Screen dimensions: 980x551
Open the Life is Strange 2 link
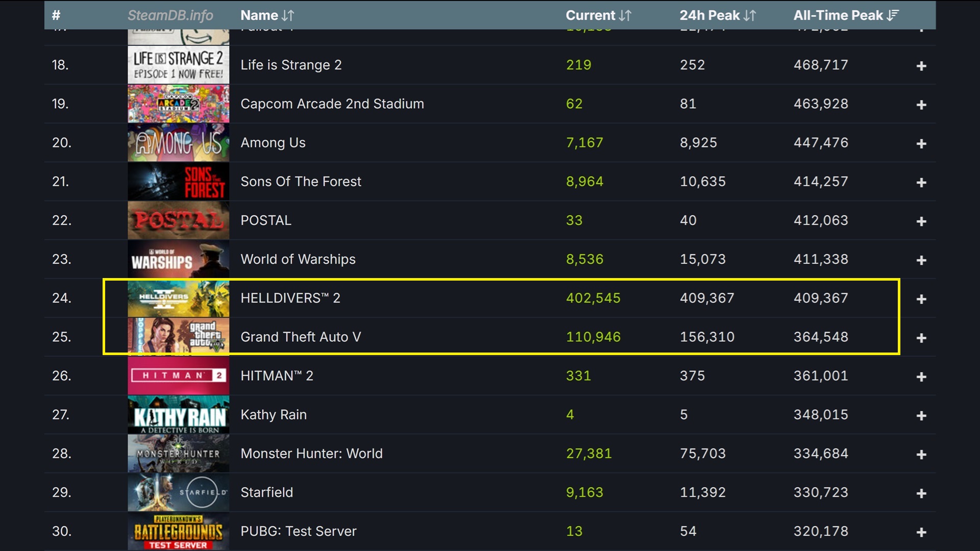point(291,65)
